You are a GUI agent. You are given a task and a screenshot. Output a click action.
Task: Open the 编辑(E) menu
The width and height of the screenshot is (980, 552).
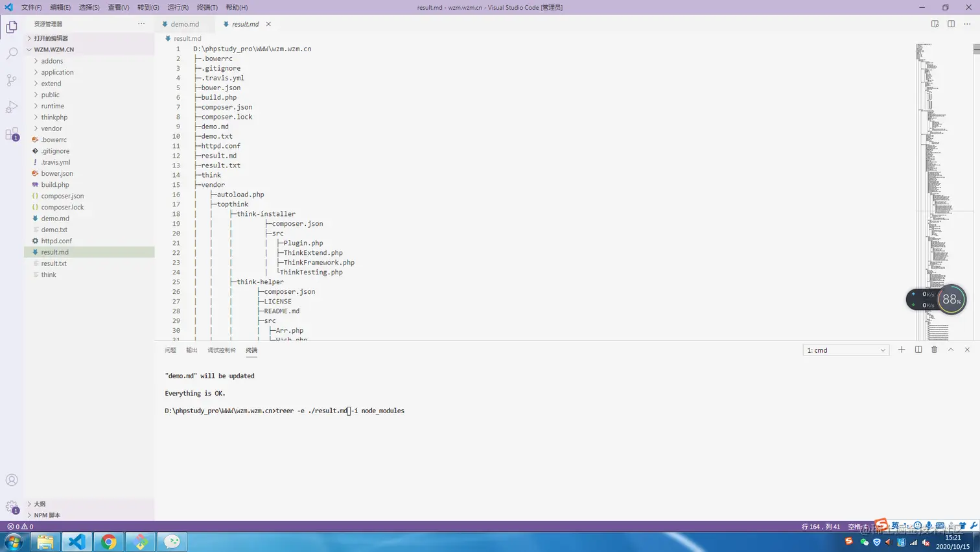click(x=60, y=7)
